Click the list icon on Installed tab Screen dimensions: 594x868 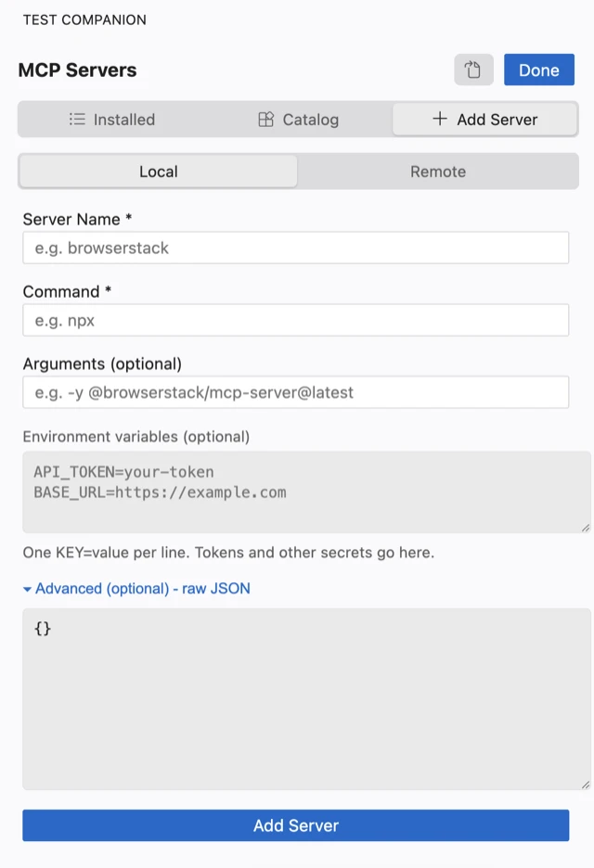tap(77, 119)
